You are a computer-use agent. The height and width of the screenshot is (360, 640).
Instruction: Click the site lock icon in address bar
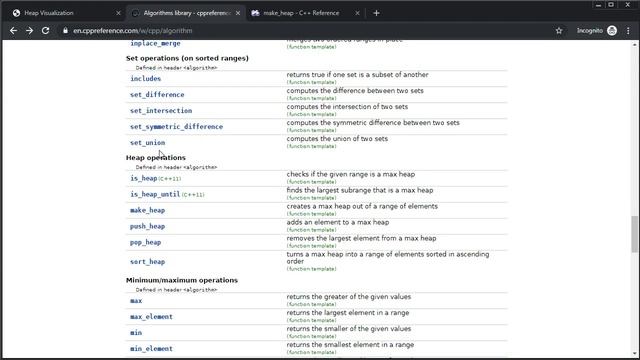click(x=65, y=31)
